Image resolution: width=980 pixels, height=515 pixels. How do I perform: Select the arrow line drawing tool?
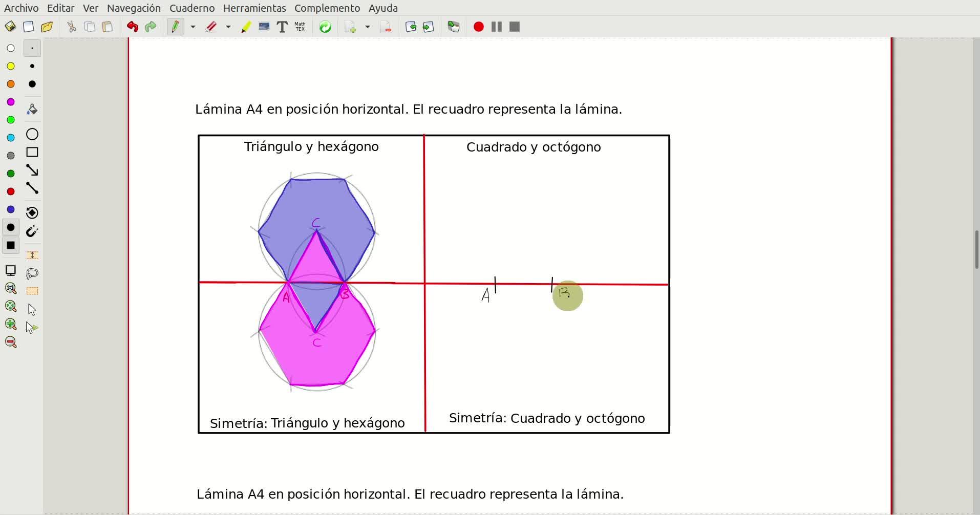pyautogui.click(x=32, y=170)
